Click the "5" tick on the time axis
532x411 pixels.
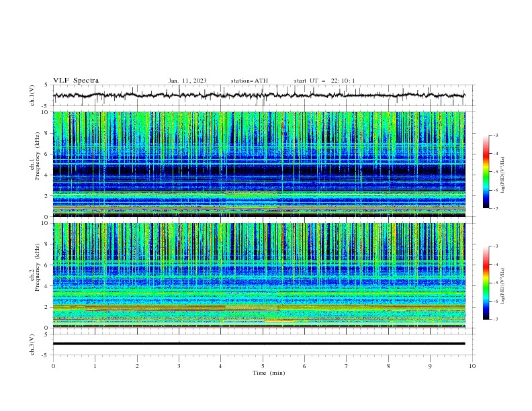click(x=263, y=366)
